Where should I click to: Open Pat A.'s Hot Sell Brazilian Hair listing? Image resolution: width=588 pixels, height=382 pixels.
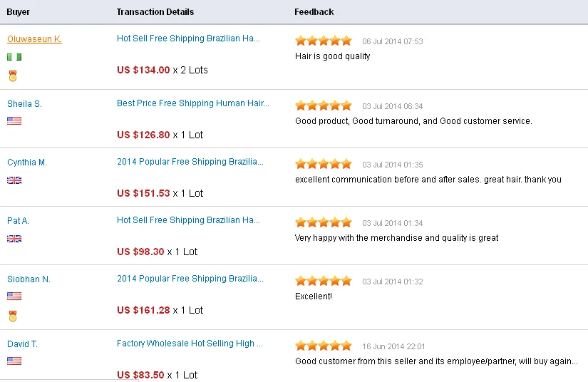[x=188, y=220]
